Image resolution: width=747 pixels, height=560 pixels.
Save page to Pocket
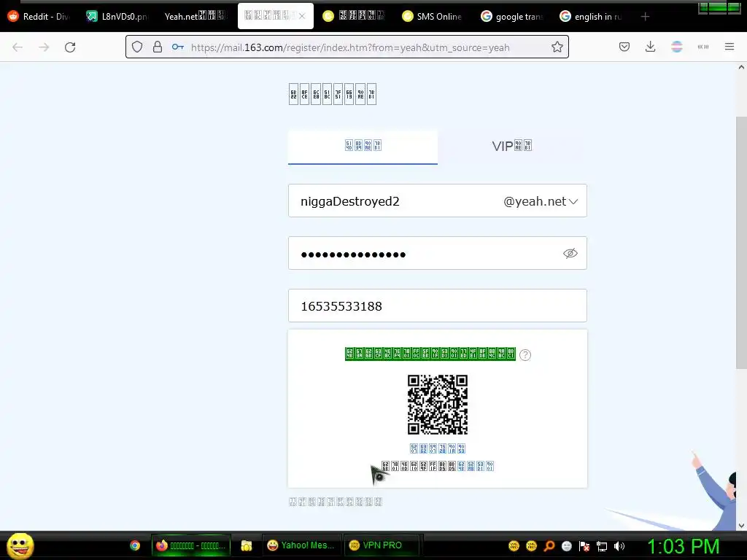tap(624, 47)
